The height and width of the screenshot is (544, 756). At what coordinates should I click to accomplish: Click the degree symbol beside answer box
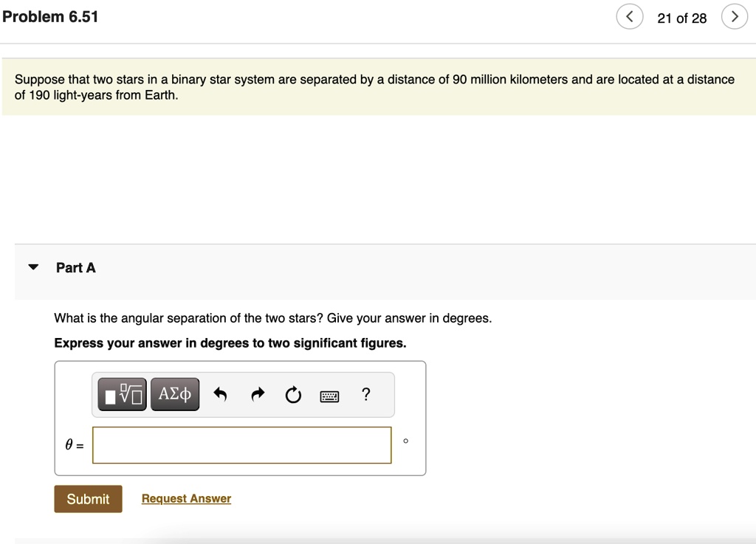click(x=405, y=441)
